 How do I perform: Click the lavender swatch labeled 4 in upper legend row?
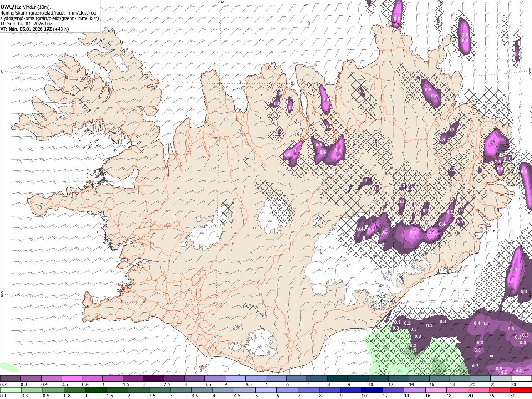coord(235,379)
